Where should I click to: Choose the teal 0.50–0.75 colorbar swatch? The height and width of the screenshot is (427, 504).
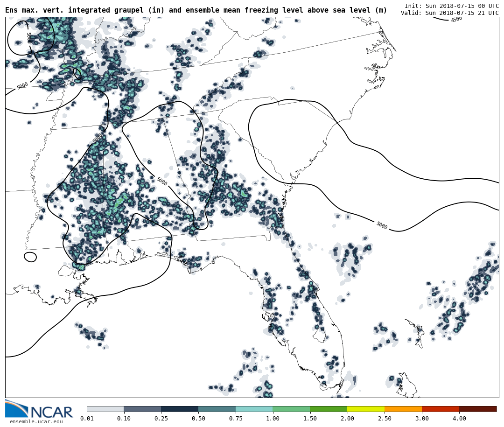[x=217, y=409]
